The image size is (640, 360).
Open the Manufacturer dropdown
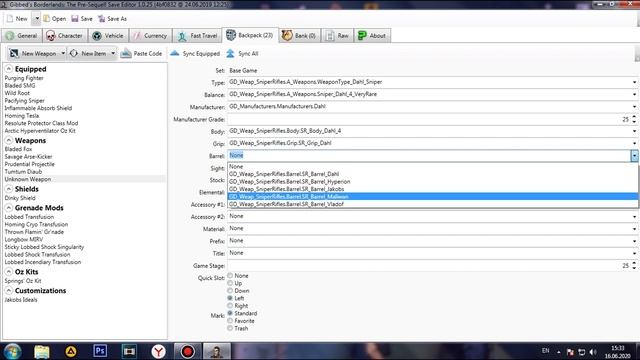634,107
